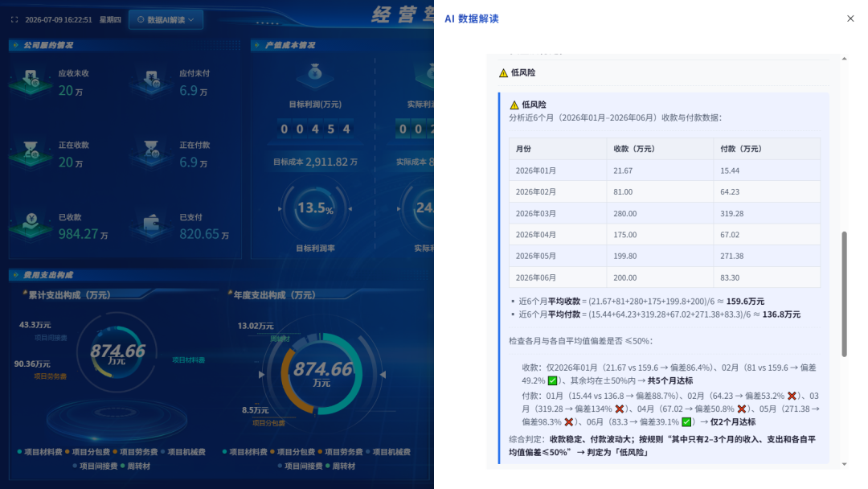Toggle 项目分包费 legend in 年度支出构成
Image resolution: width=868 pixels, height=489 pixels.
(x=293, y=452)
